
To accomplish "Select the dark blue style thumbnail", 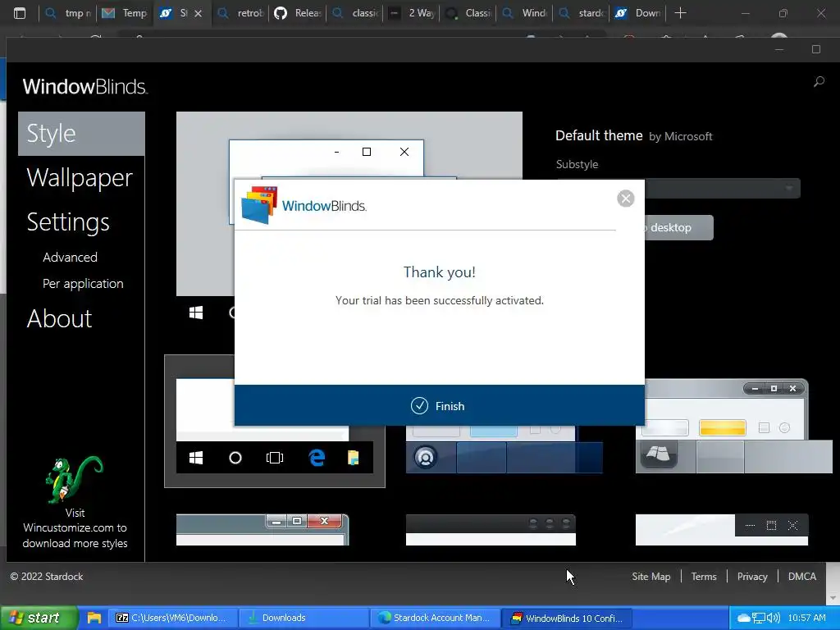I will pos(504,450).
